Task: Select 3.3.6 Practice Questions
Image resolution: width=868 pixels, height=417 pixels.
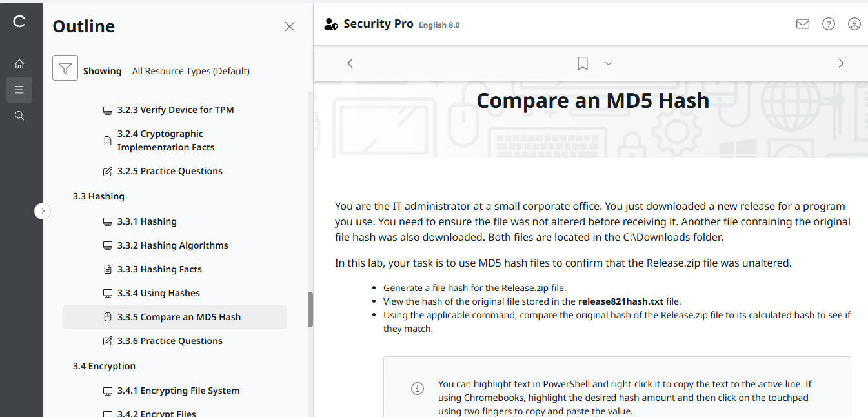Action: point(170,340)
